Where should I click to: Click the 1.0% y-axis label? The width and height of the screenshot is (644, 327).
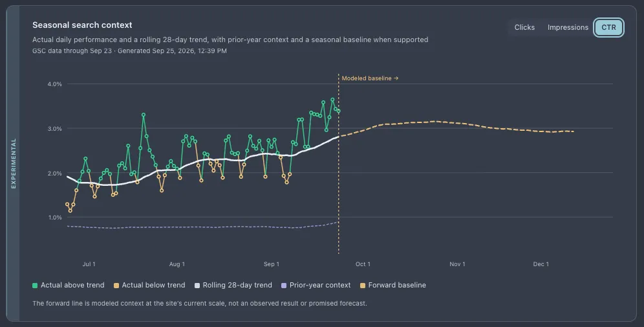click(x=54, y=218)
